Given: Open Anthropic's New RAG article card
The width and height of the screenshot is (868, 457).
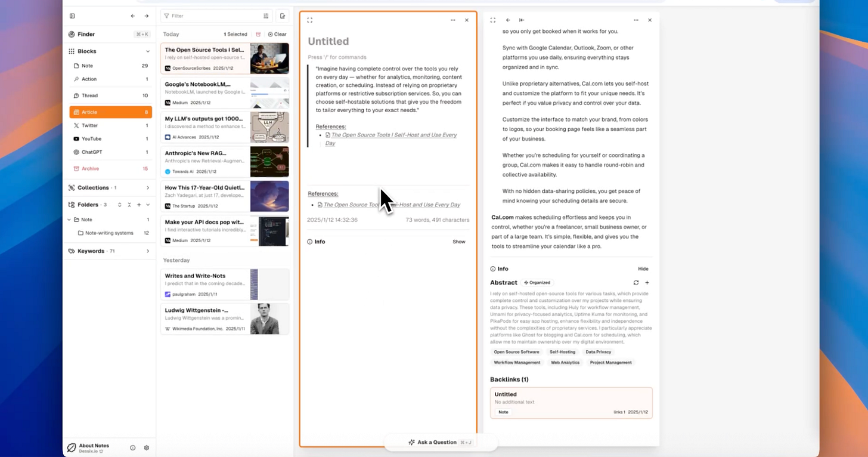Looking at the screenshot, I should (x=225, y=162).
